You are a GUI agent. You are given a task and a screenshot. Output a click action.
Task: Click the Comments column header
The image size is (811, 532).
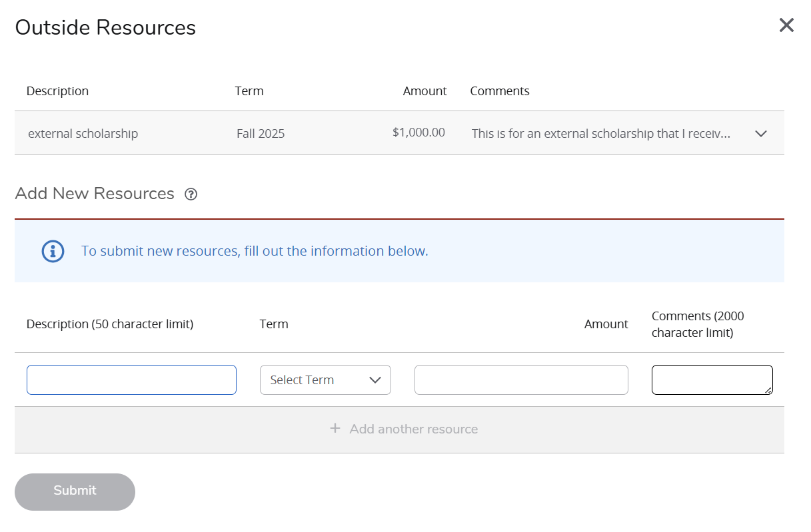click(x=500, y=91)
